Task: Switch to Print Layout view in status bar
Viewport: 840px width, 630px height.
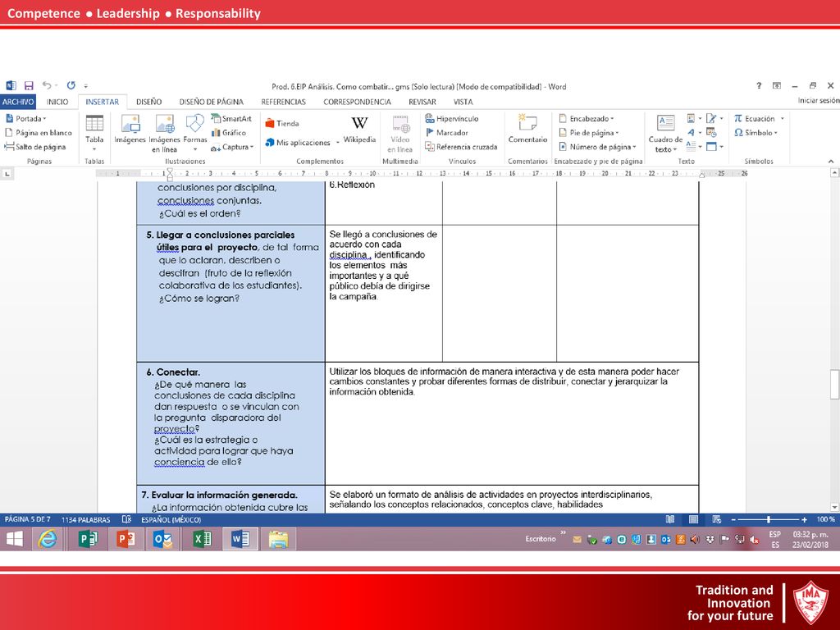Action: pyautogui.click(x=693, y=519)
